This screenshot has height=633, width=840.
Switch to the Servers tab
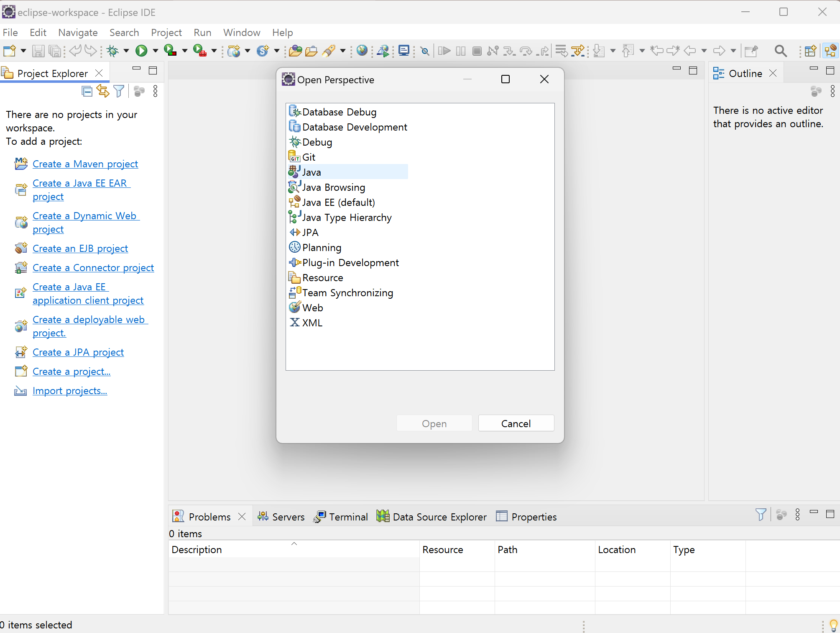[x=281, y=517]
